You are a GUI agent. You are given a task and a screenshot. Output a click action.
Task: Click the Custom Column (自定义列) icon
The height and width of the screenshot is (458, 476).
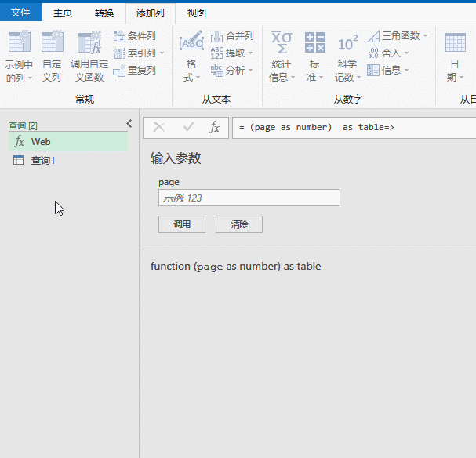coord(53,42)
